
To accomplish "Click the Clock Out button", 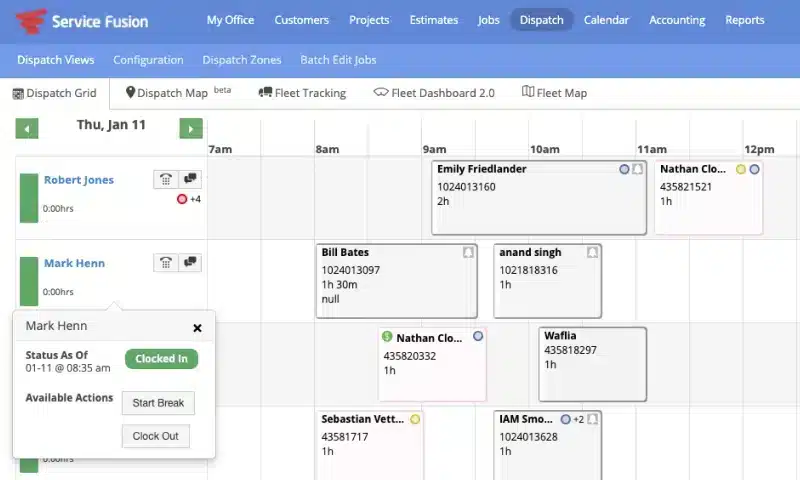I will coord(155,436).
